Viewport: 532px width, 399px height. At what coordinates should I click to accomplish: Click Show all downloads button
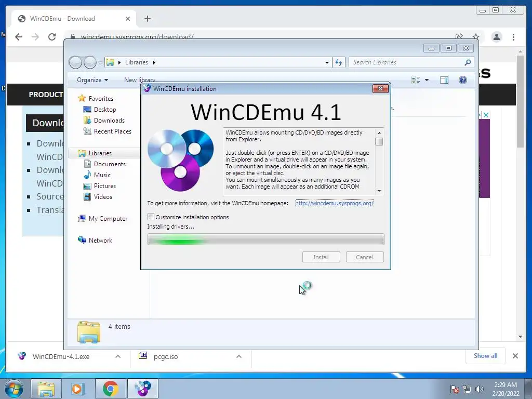click(x=486, y=356)
